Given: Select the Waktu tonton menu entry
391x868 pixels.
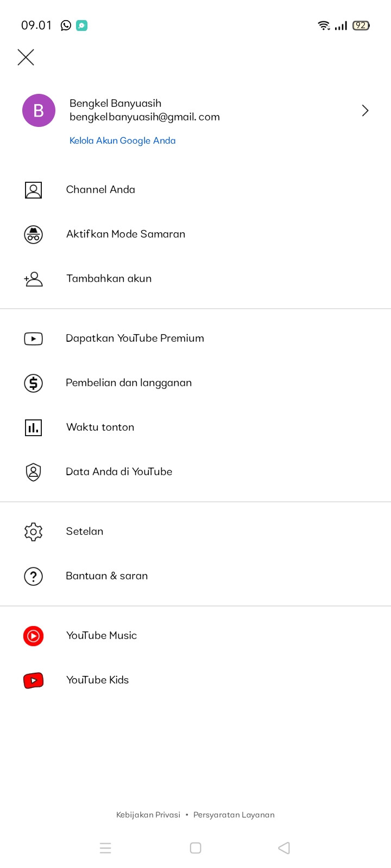Looking at the screenshot, I should [x=195, y=427].
